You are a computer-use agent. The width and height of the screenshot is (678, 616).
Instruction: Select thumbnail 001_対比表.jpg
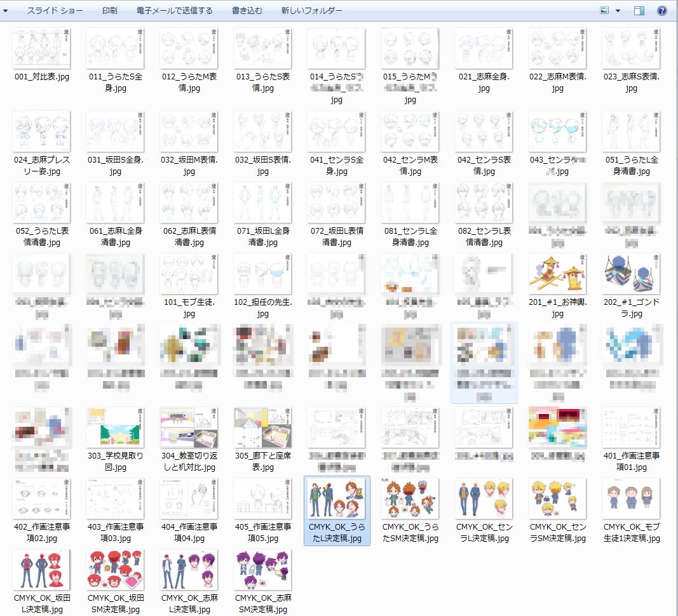[x=42, y=49]
